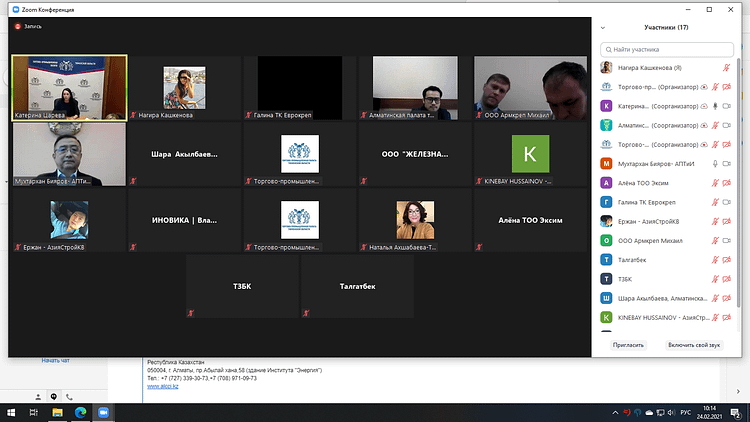
Task: Select Талгатбек participant tile
Action: tap(358, 286)
